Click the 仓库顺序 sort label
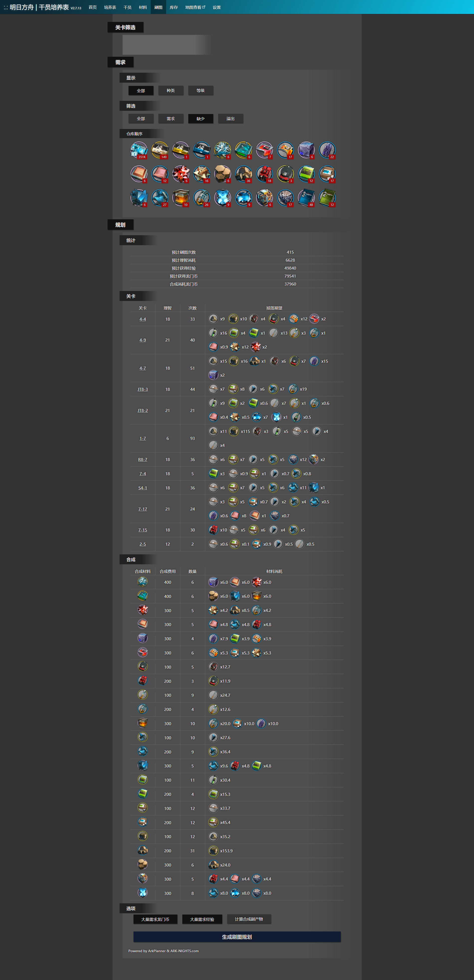The image size is (474, 980). [135, 134]
